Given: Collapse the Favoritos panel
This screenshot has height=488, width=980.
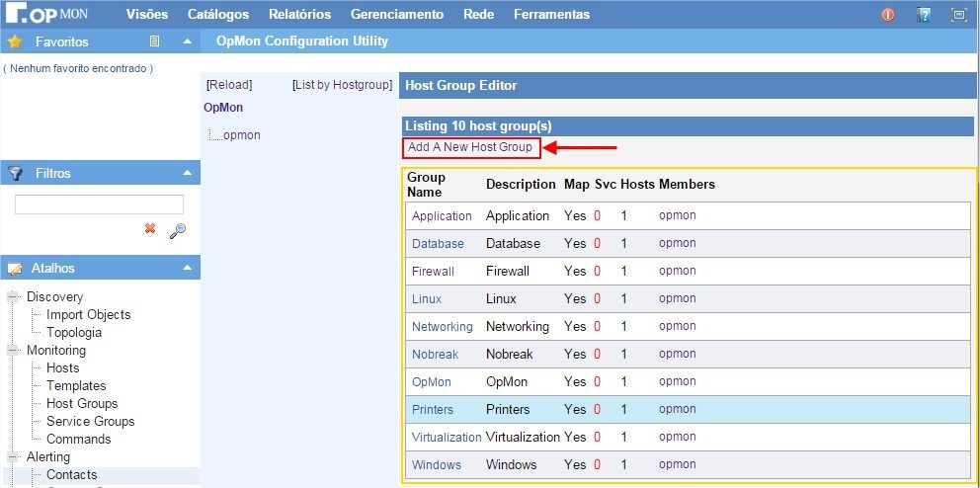Looking at the screenshot, I should 187,41.
